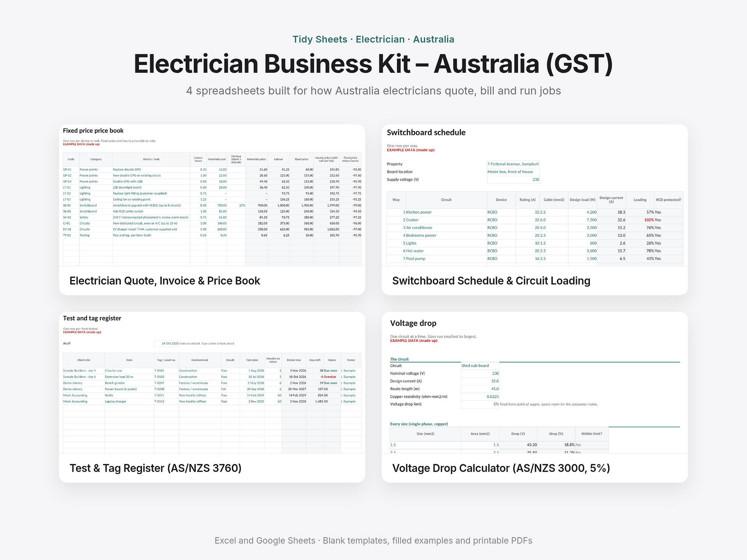Click the 'Fixed price minus hourly' column header
The width and height of the screenshot is (747, 560).
(351, 159)
